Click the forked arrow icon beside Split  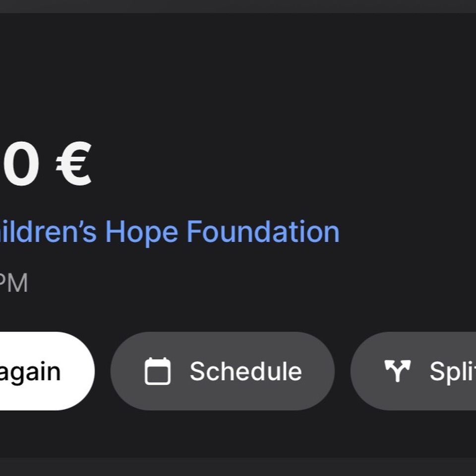click(397, 371)
